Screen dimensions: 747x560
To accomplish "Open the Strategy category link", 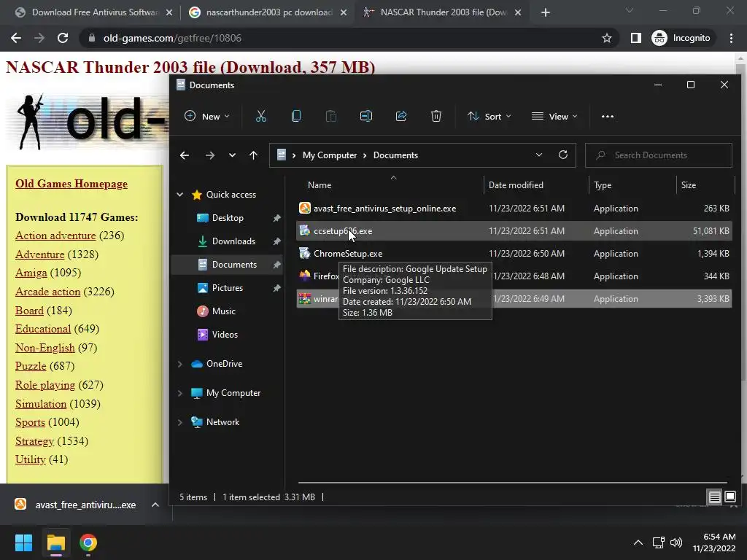I will pos(34,441).
